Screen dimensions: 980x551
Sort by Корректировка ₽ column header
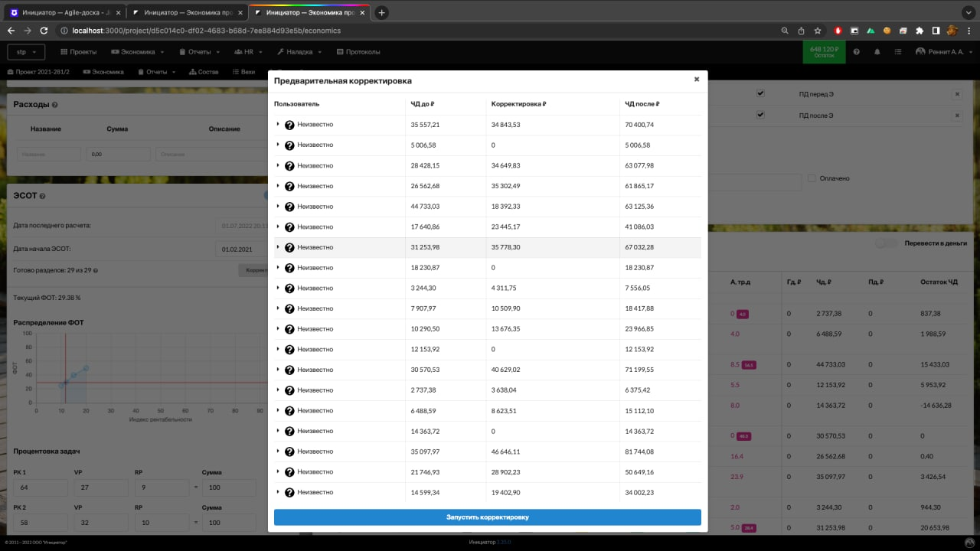tap(518, 104)
